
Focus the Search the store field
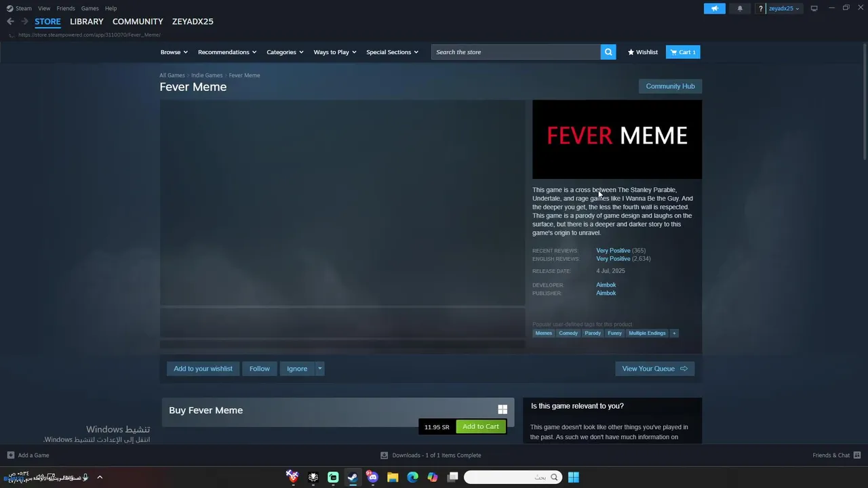pos(516,52)
